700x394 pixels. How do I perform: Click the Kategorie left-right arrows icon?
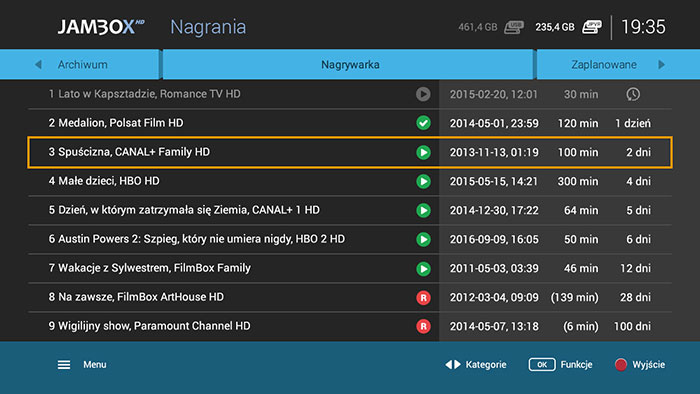tap(453, 365)
